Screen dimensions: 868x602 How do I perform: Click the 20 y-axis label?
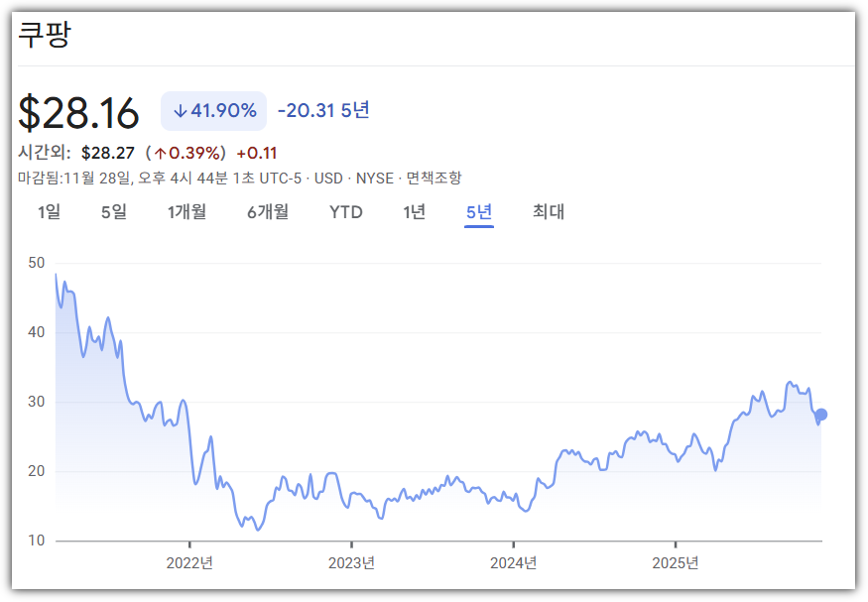(x=37, y=471)
